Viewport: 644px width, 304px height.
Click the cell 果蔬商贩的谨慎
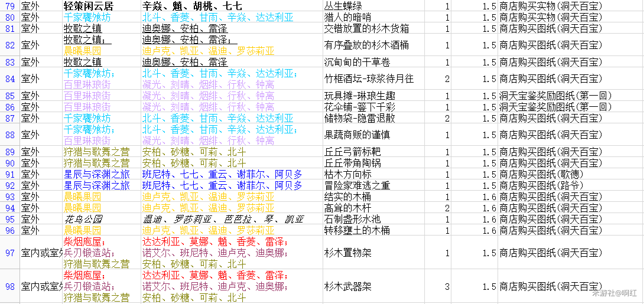[x=373, y=135]
